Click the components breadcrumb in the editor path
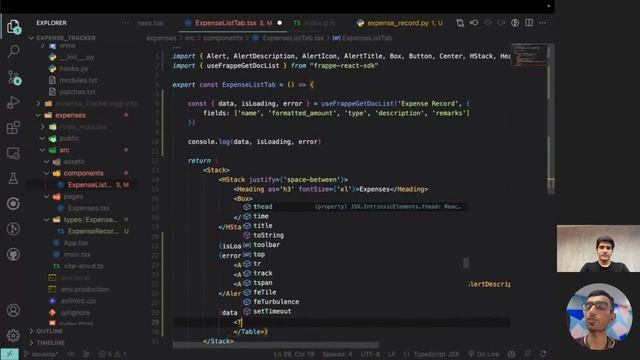Viewport: 640px width, 360px height. (223, 38)
